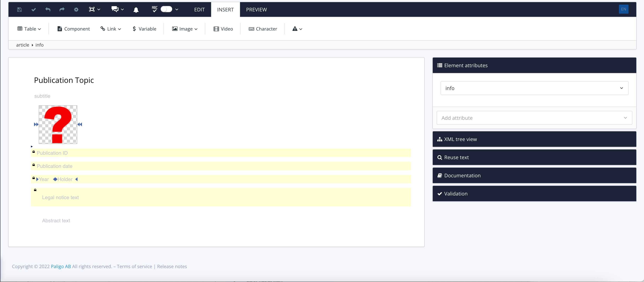644x282 pixels.
Task: Redo the last change
Action: (62, 9)
